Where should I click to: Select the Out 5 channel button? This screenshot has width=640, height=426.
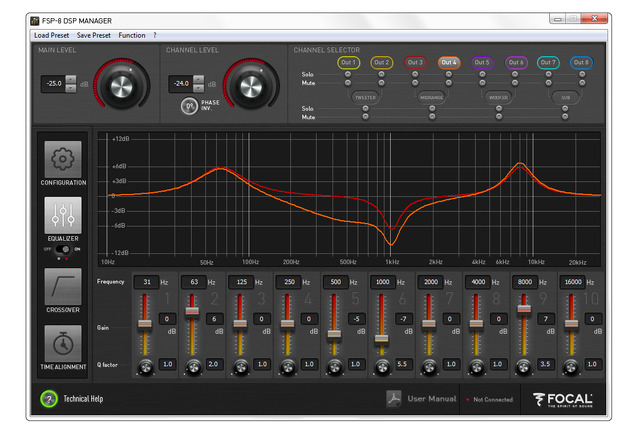482,62
